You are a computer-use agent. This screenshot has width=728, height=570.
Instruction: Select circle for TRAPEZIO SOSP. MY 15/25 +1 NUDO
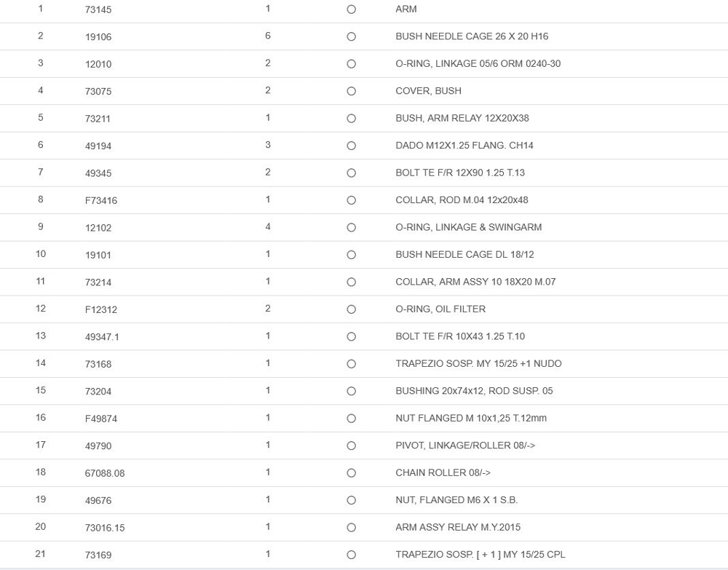352,364
